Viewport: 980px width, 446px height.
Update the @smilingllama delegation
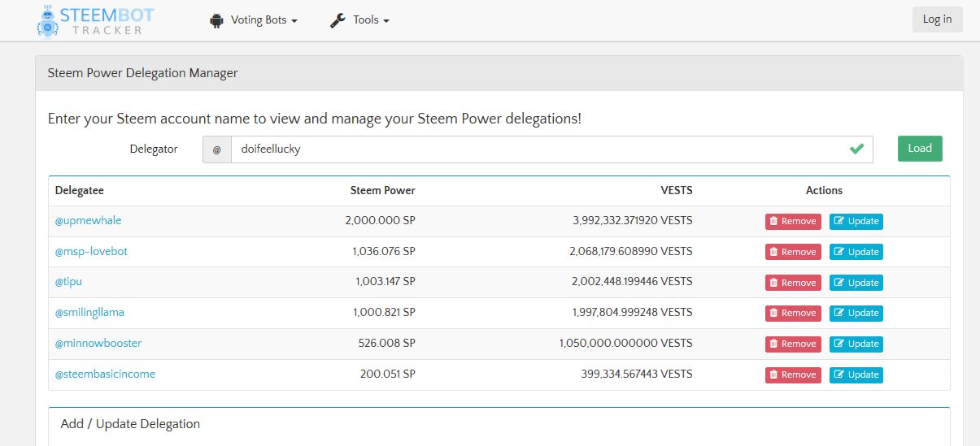[856, 313]
